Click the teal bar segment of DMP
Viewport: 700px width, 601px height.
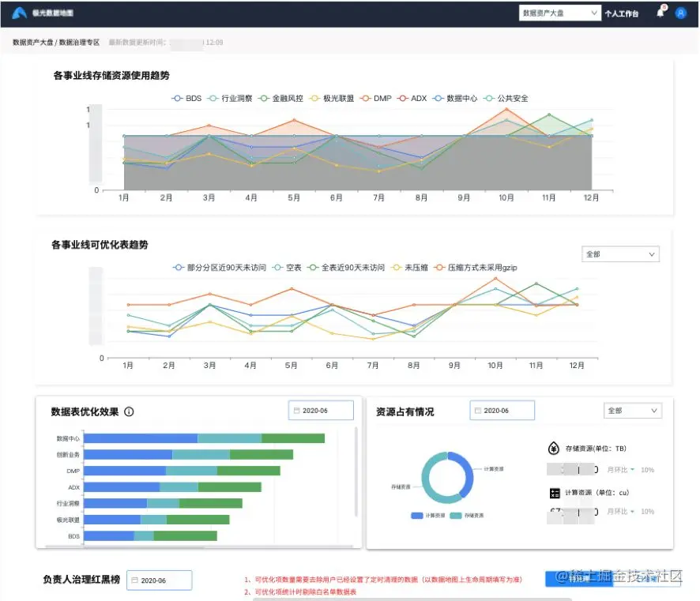[x=191, y=471]
